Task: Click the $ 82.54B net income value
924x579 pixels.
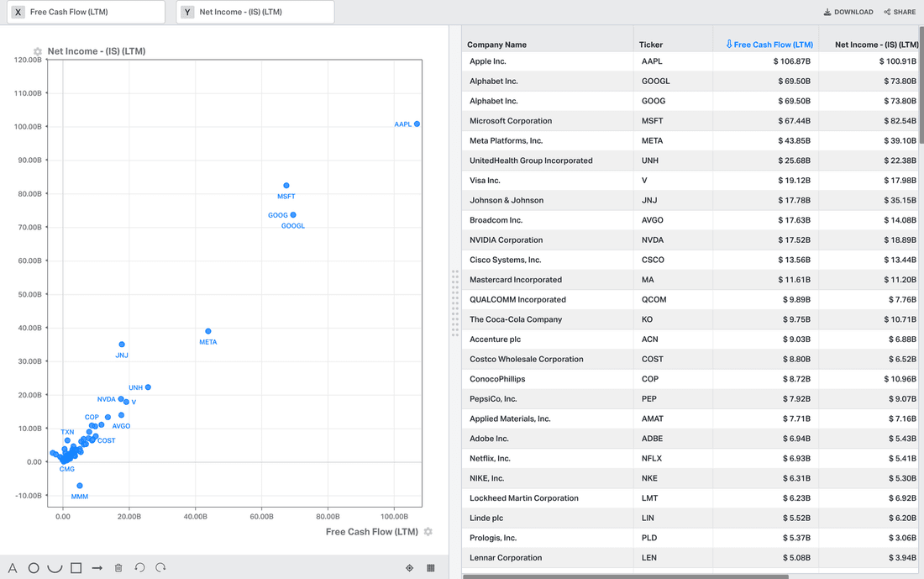Action: pyautogui.click(x=900, y=121)
